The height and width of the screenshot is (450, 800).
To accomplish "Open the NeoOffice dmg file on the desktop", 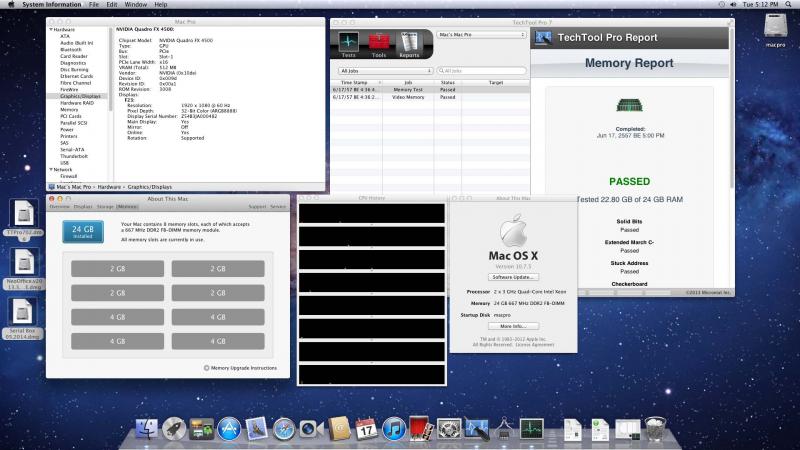I will click(x=23, y=262).
